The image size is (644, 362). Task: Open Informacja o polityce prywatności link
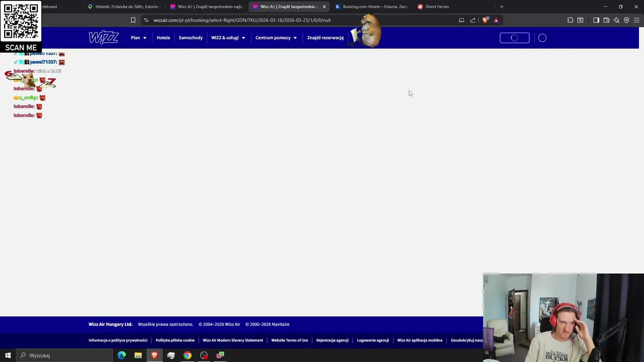(118, 340)
